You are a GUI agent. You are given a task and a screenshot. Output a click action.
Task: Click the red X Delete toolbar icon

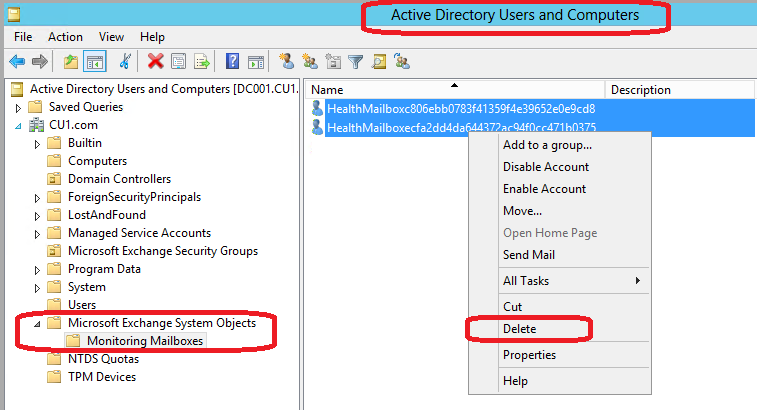(x=155, y=62)
